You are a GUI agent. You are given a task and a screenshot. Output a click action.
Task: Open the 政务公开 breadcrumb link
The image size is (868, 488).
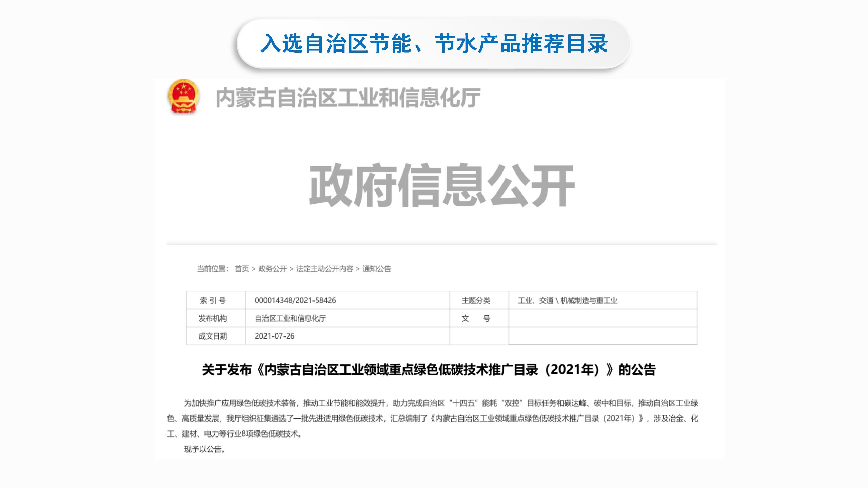(273, 269)
